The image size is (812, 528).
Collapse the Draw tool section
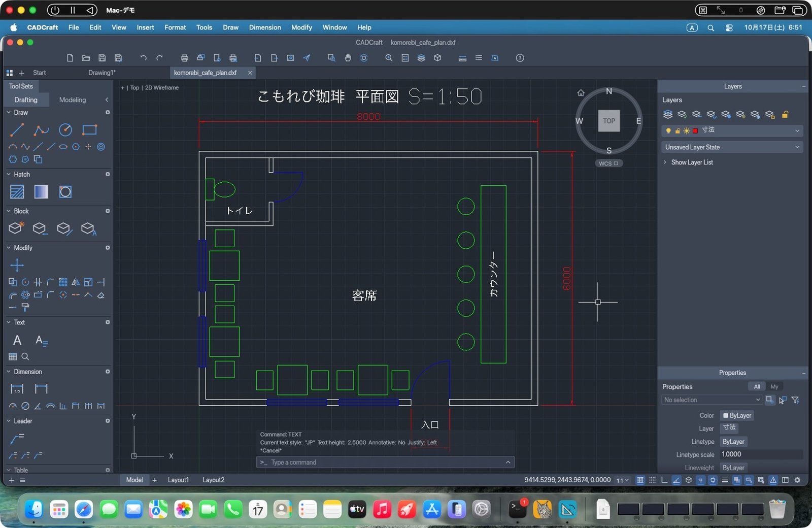click(x=9, y=112)
